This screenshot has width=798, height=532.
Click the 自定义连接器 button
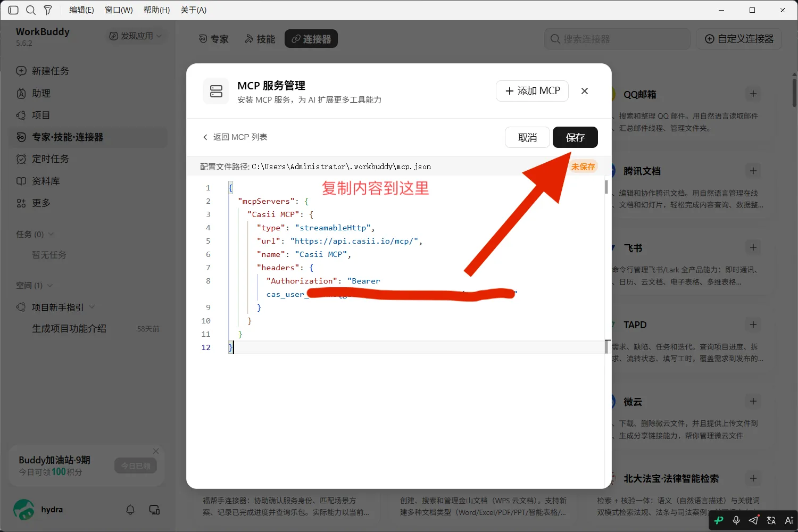[x=739, y=39]
